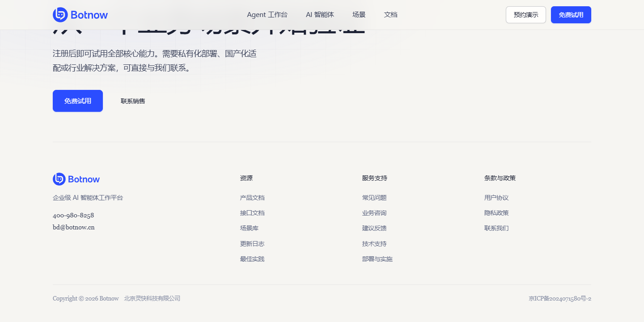Open 文档 in the top navigation
The image size is (644, 322).
(390, 15)
